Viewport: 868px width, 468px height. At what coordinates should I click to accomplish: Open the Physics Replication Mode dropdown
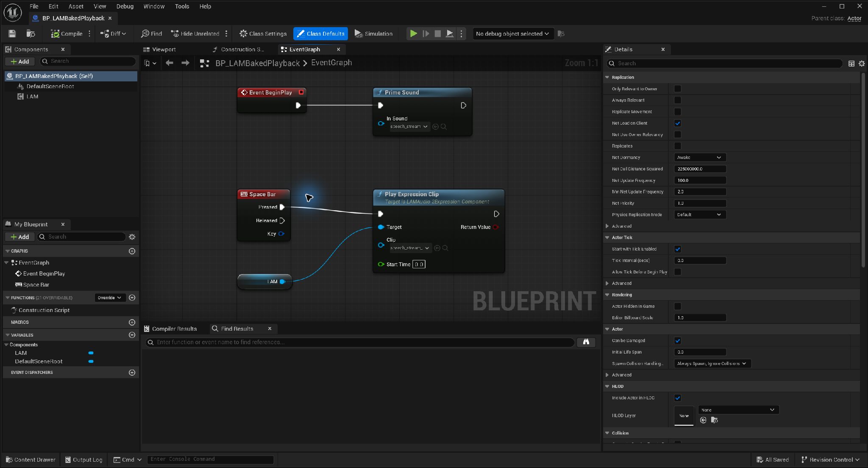pyautogui.click(x=700, y=214)
